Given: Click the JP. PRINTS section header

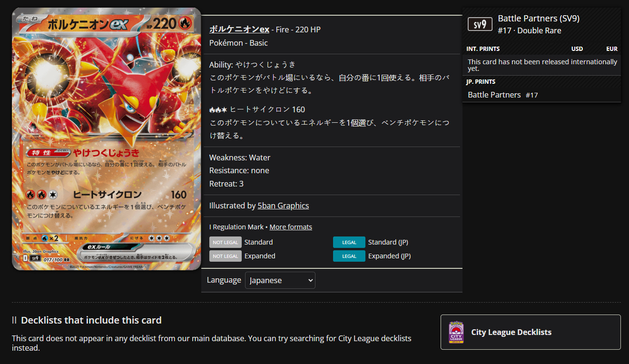Looking at the screenshot, I should (x=481, y=82).
